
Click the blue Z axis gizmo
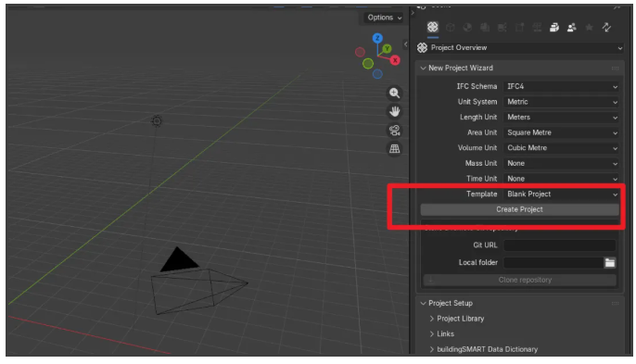tap(377, 38)
